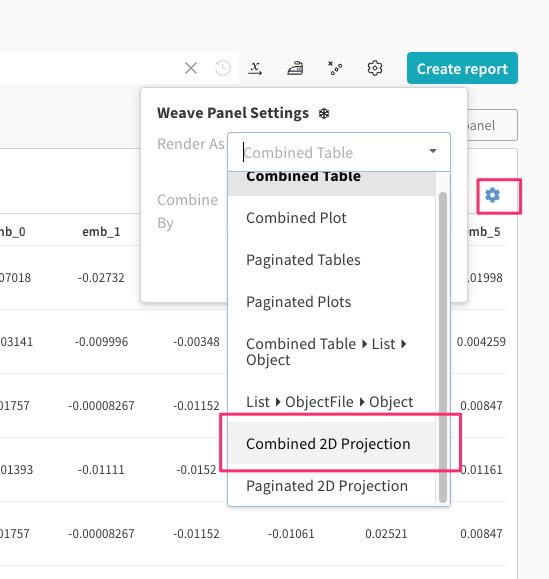Click the cell with value -0.0152

[196, 470]
